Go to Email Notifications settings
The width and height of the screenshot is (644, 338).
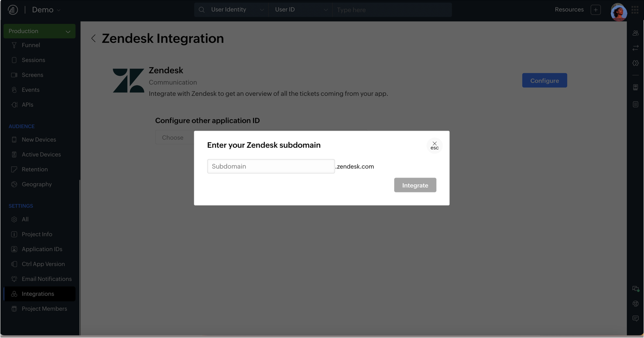(x=46, y=279)
